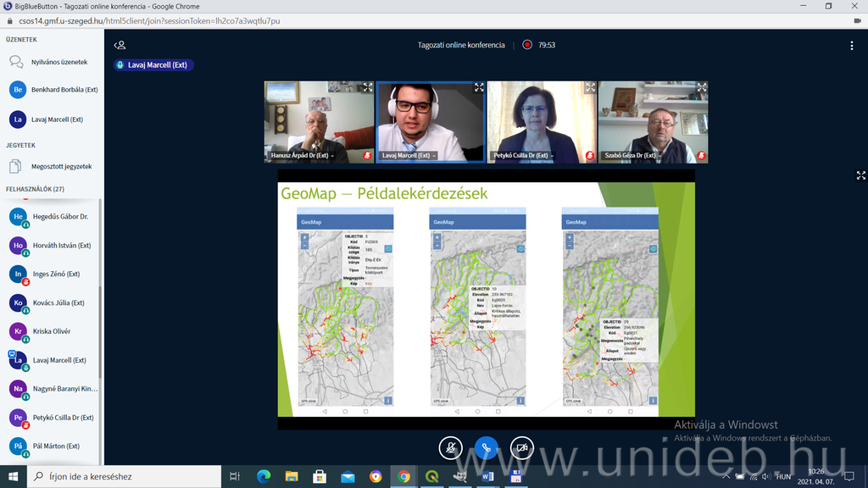The image size is (868, 488).
Task: Open Google Chrome in the taskbar
Action: pos(403,477)
